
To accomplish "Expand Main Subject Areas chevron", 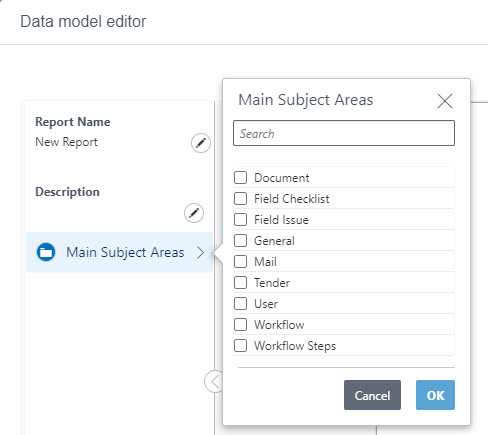I will click(200, 252).
